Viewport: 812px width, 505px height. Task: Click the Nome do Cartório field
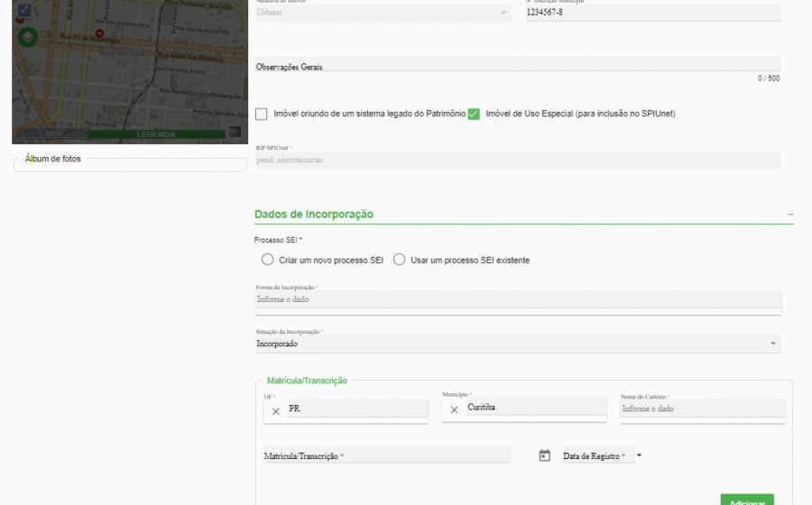tap(703, 409)
